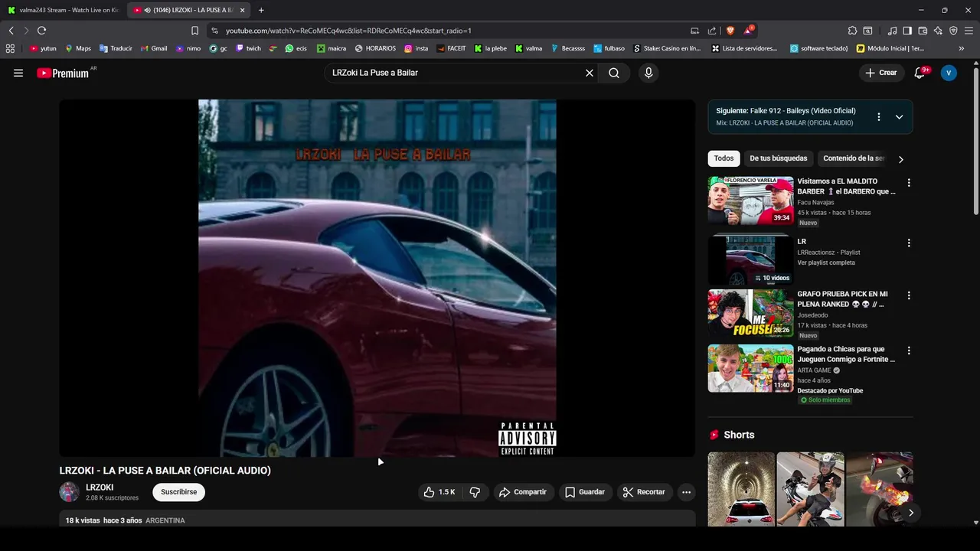Viewport: 980px width, 551px height.
Task: Open the HORARIOS bookmark
Action: coord(375,48)
